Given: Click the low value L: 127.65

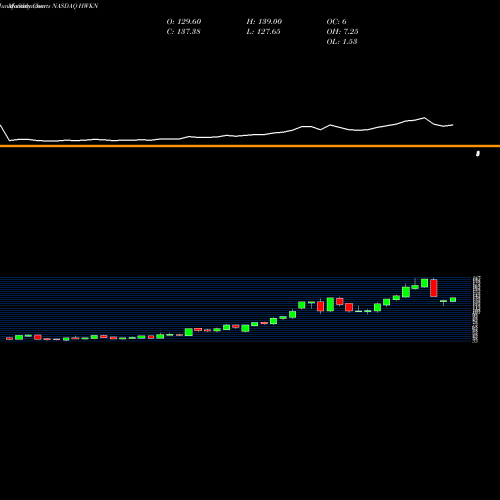Looking at the screenshot, I should pyautogui.click(x=263, y=31).
